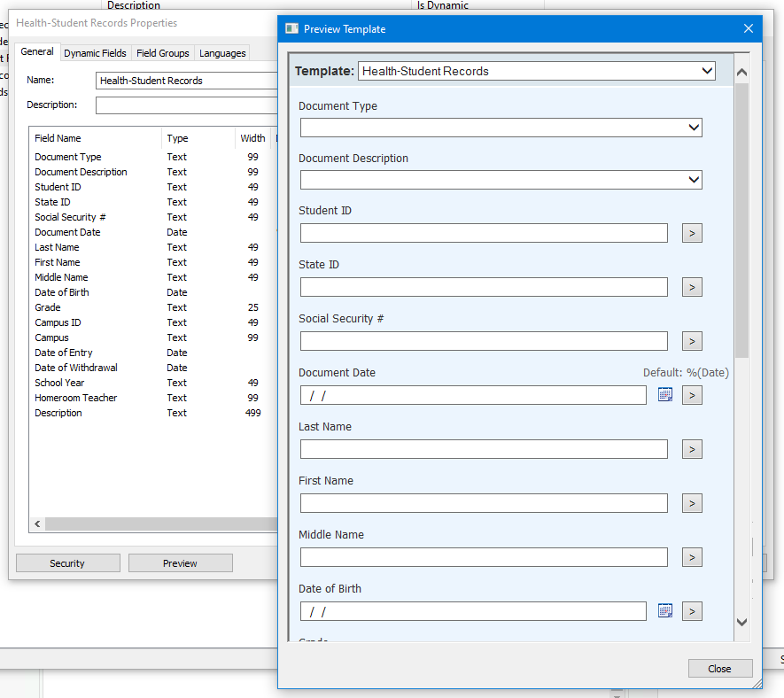Image resolution: width=784 pixels, height=698 pixels.
Task: Click the arrow button beside Social Security #
Action: click(692, 341)
